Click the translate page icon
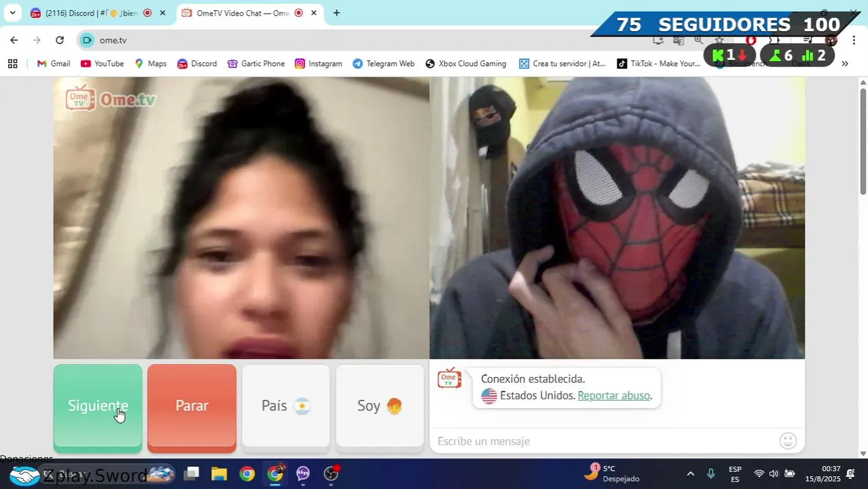 [x=679, y=40]
